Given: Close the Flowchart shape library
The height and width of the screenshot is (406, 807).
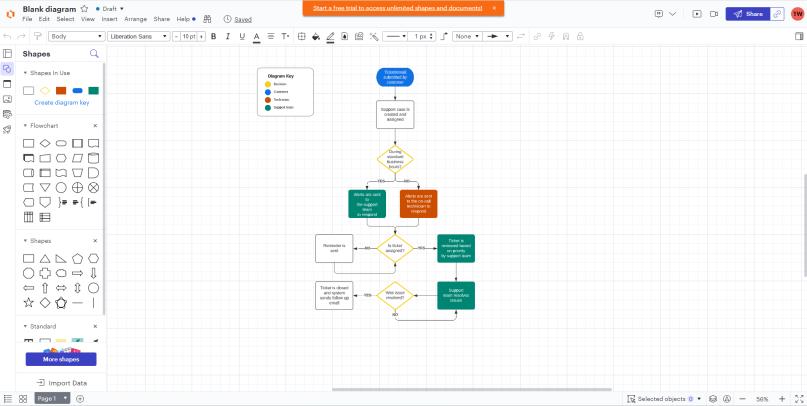Looking at the screenshot, I should (x=95, y=126).
